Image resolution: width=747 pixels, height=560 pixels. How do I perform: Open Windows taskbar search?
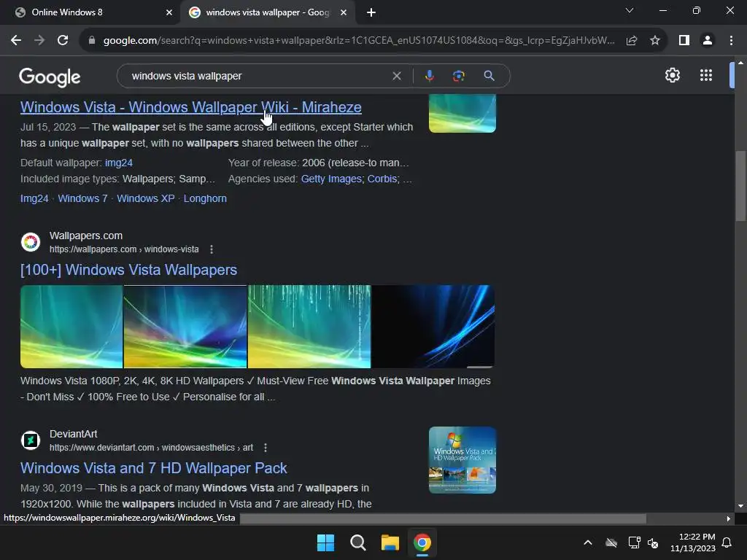pyautogui.click(x=357, y=542)
